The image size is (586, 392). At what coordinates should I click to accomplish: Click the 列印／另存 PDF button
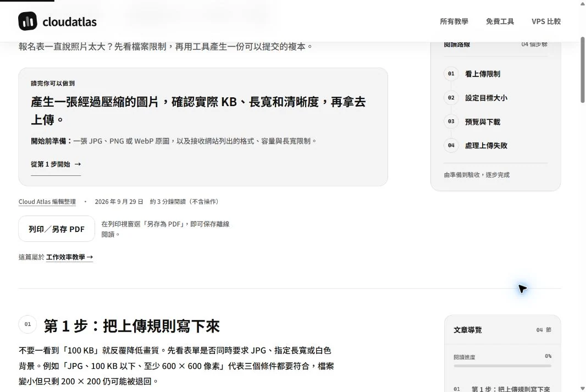point(57,229)
